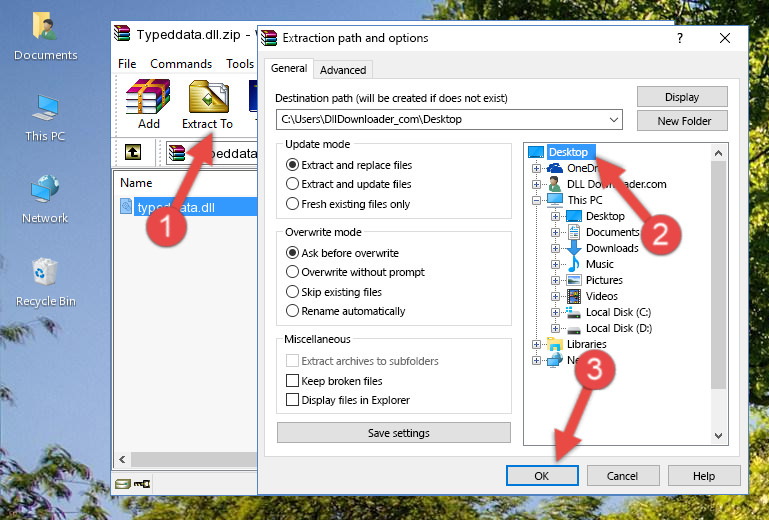Viewport: 769px width, 520px height.
Task: Click the WinRAR file list scroll-left arrow
Action: (x=123, y=460)
